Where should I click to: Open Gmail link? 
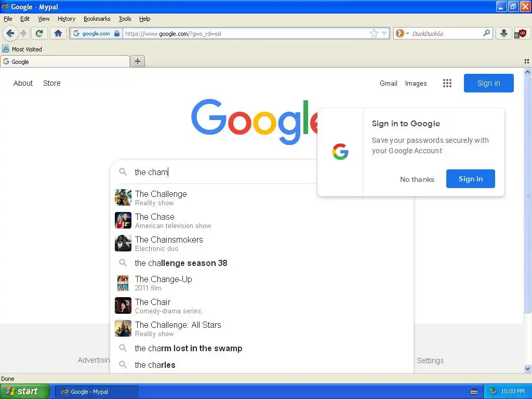(x=388, y=83)
